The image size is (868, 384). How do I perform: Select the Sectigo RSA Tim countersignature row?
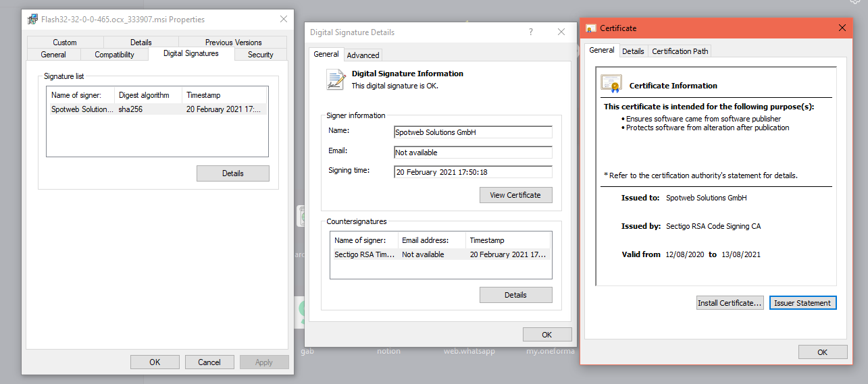point(440,254)
